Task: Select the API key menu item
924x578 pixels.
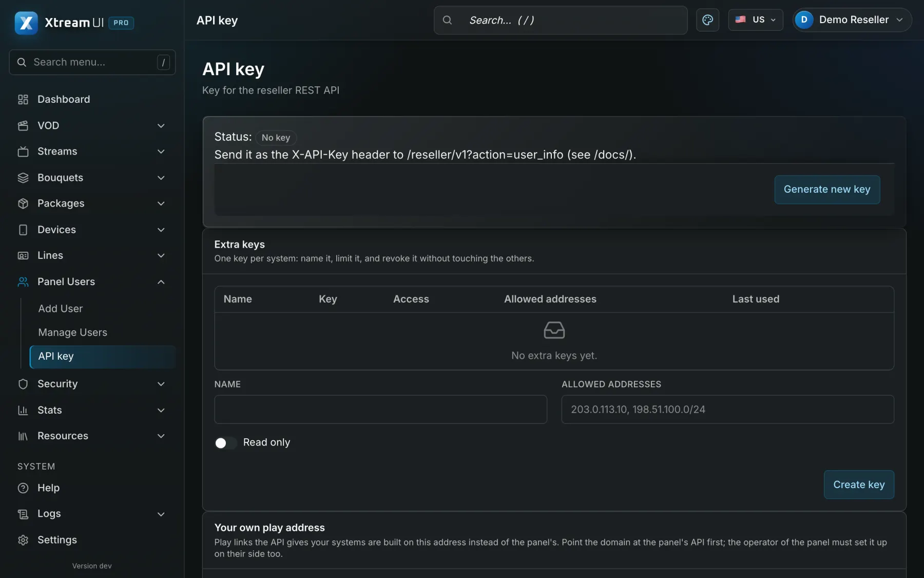Action: coord(103,357)
